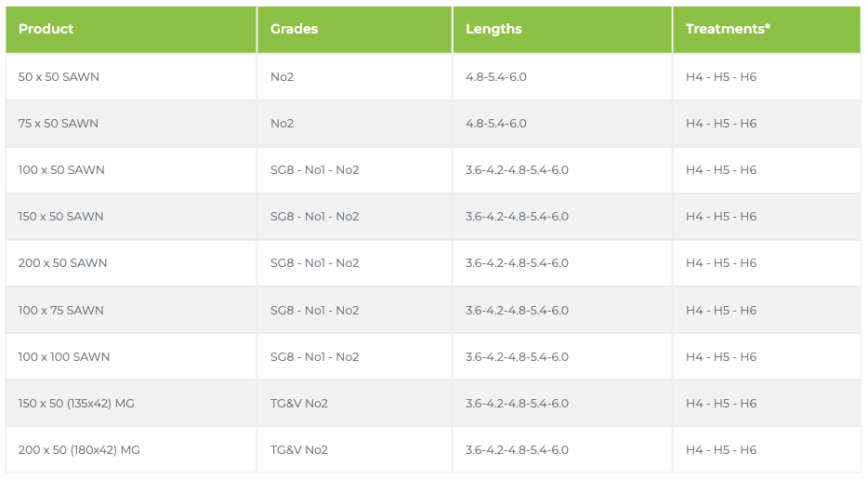Click the No2 grade for 50 x 50 SAWN
Viewport: 868px width, 480px height.
point(283,76)
